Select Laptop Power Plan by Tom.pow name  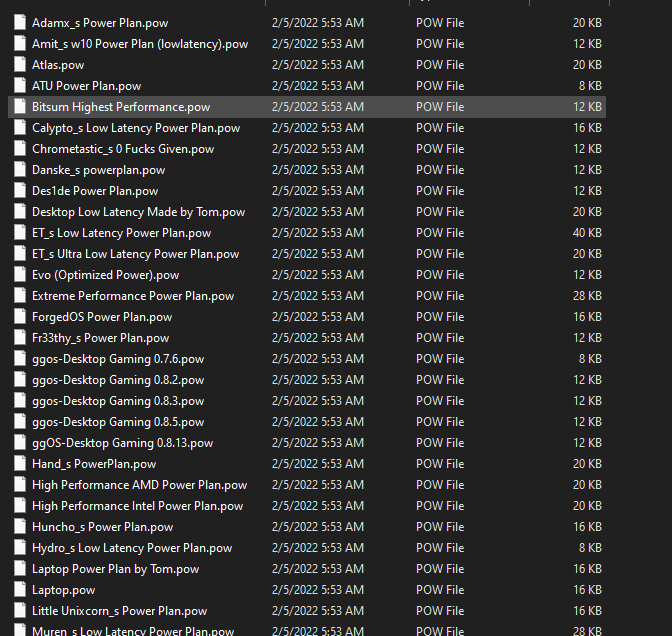click(116, 569)
